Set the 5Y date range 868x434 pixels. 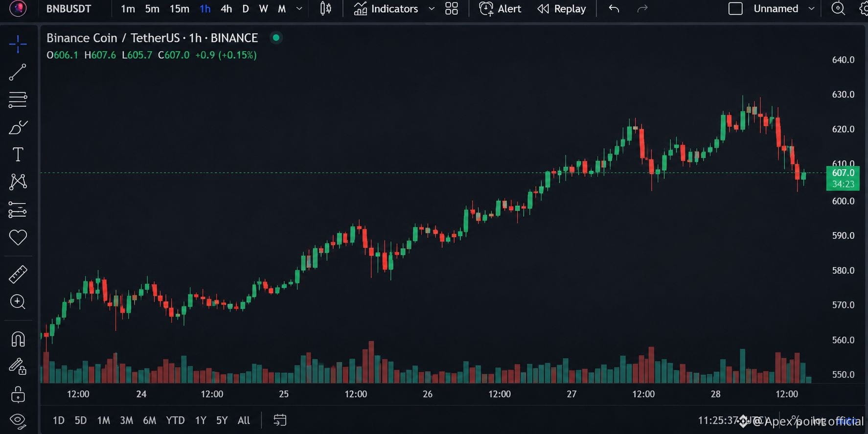coord(222,420)
